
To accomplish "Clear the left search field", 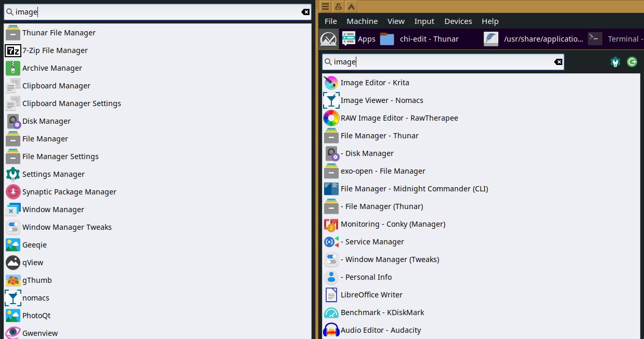I will pyautogui.click(x=305, y=12).
